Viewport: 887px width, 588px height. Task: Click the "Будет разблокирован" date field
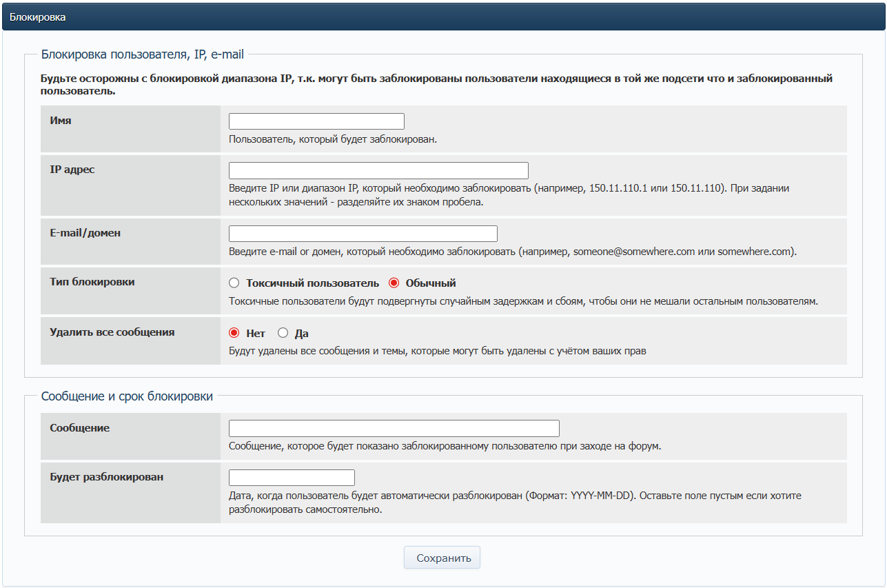(292, 478)
